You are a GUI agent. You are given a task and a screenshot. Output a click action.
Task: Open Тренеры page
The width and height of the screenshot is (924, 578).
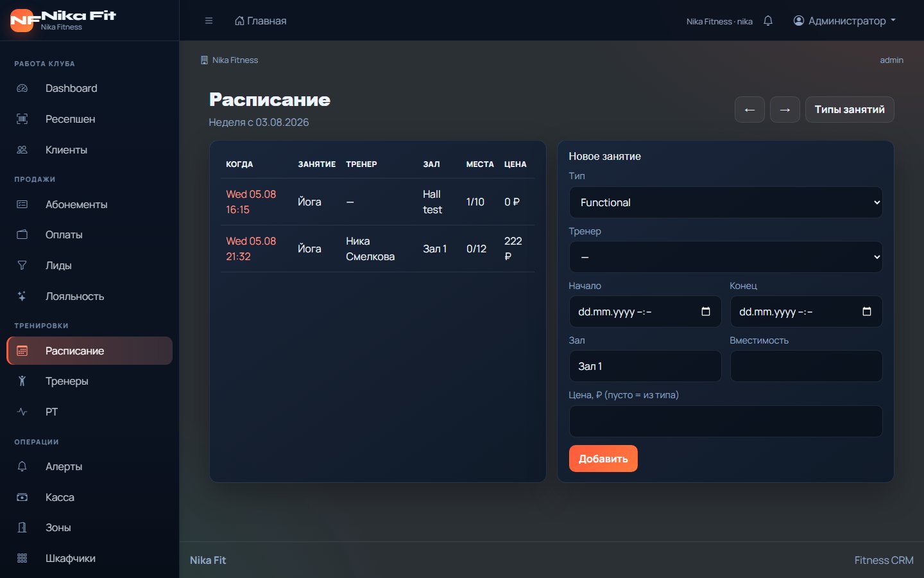(89, 381)
